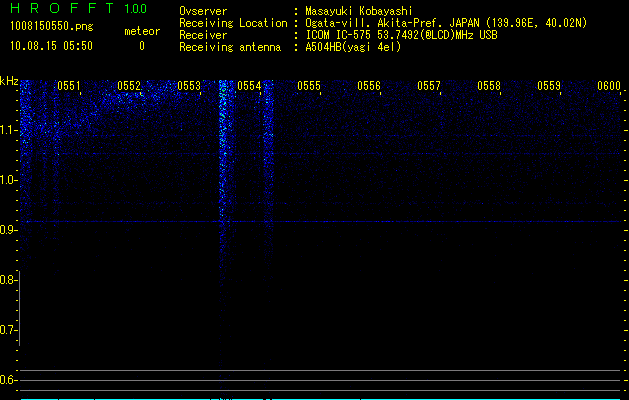Click the 0558 time marker

[x=489, y=86]
